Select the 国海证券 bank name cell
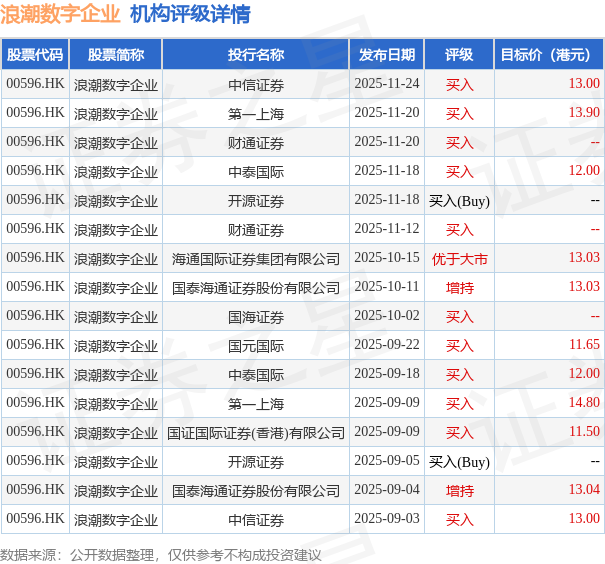The width and height of the screenshot is (605, 564). pyautogui.click(x=256, y=316)
